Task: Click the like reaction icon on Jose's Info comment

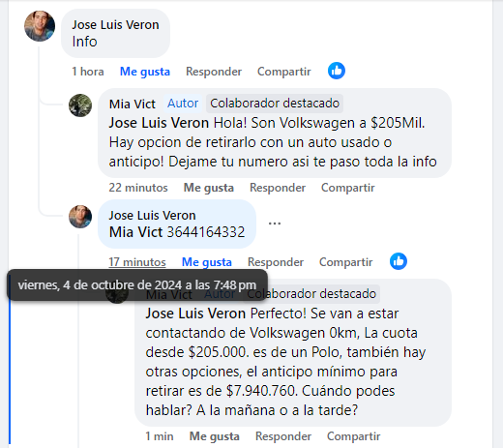Action: click(337, 71)
